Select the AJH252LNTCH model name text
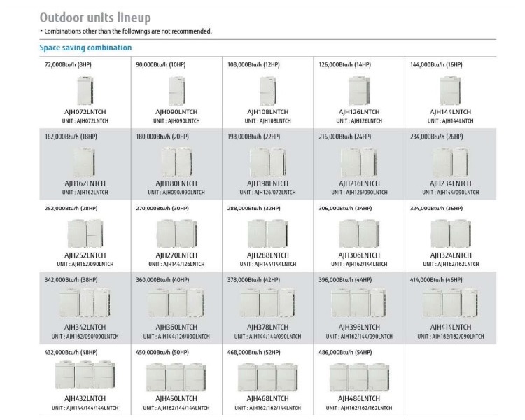Image resolution: width=525 pixels, height=420 pixels. point(85,255)
